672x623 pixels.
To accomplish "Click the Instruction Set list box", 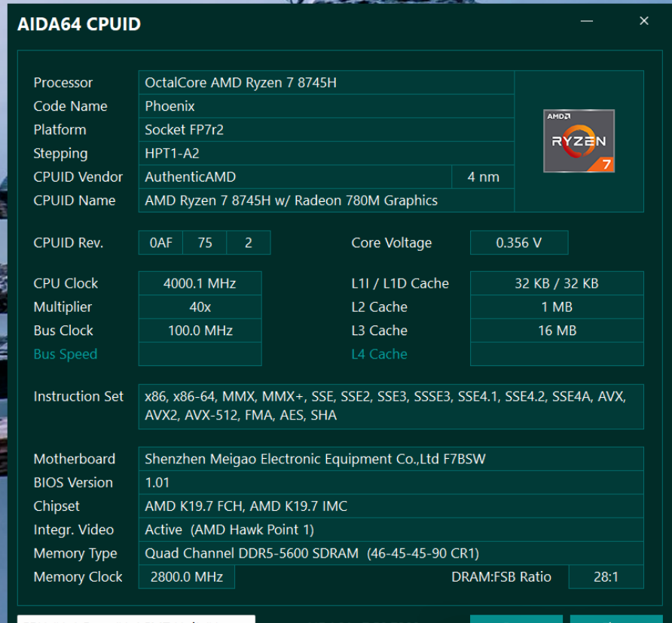I will tap(390, 406).
